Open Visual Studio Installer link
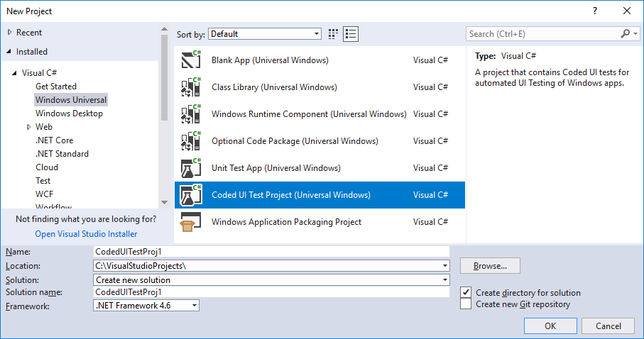This screenshot has width=644, height=339. pos(86,234)
